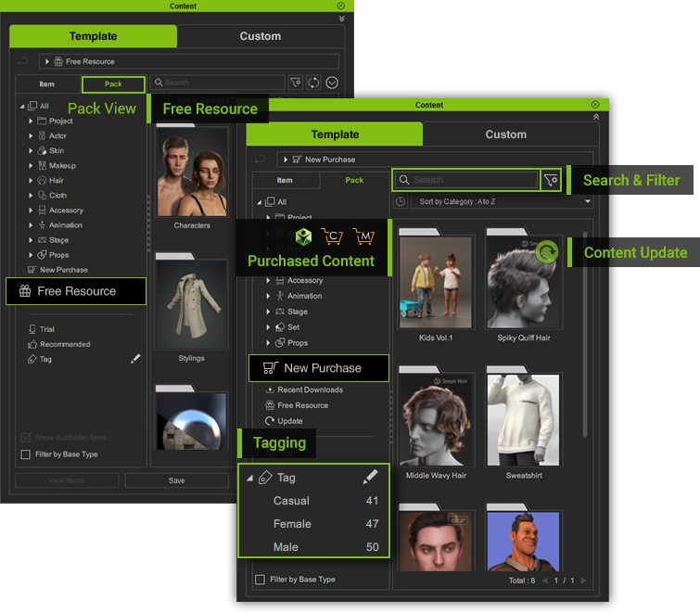Toggle Filter by Base Type in back panel
Screen dimensions: 700x613
[x=26, y=454]
